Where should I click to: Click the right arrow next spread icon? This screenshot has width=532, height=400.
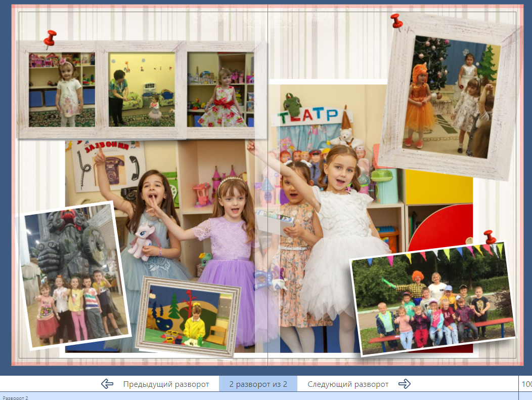(x=404, y=384)
